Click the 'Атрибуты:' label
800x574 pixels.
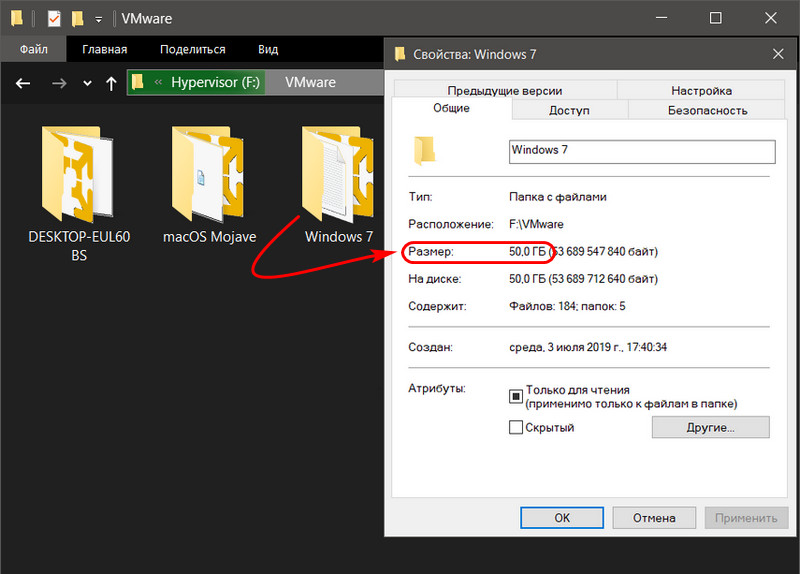point(437,388)
